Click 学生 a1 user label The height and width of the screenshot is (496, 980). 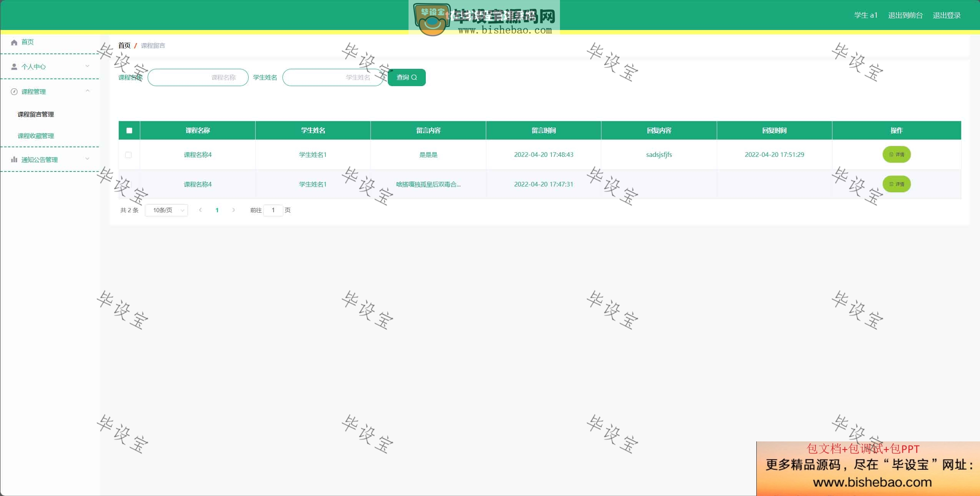click(x=866, y=15)
